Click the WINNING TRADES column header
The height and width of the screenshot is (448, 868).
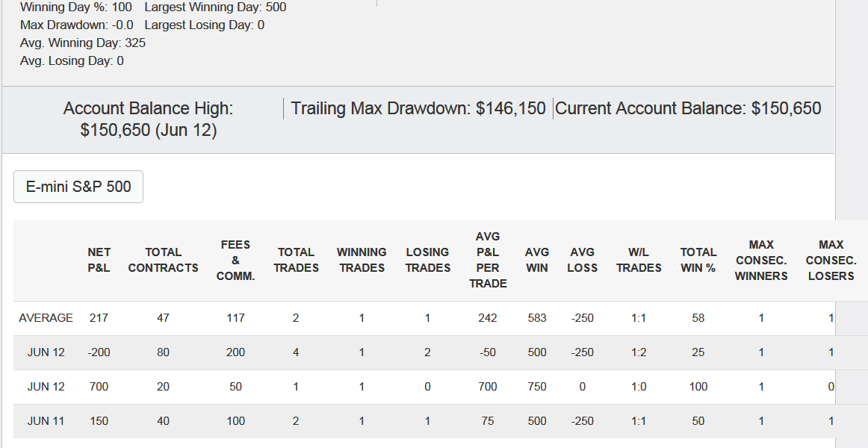pos(362,260)
